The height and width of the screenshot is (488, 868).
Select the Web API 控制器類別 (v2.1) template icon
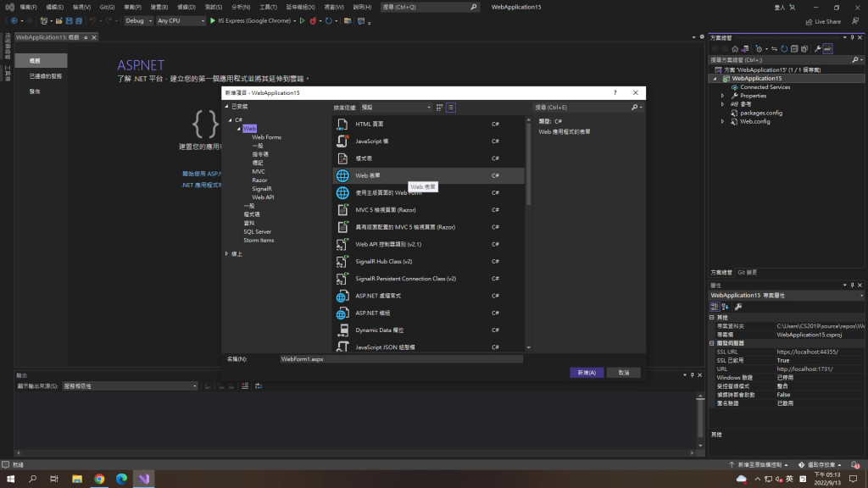pos(342,244)
